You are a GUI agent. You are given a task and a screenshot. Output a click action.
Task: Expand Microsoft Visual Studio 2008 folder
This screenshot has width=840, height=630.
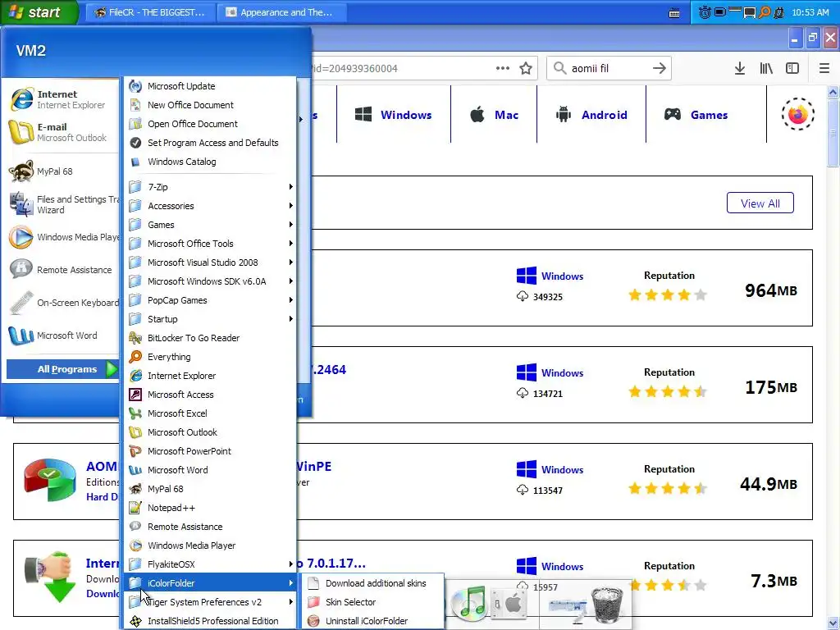click(x=210, y=262)
